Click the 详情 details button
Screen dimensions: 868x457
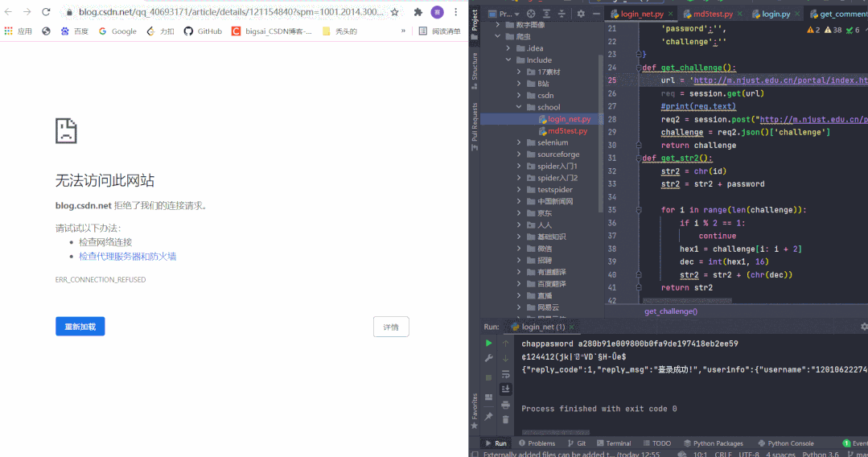pyautogui.click(x=391, y=327)
